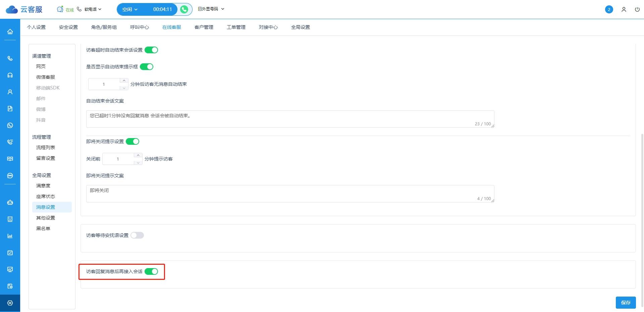This screenshot has width=644, height=312.
Task: Switch to 安全设置 tab
Action: pyautogui.click(x=68, y=27)
